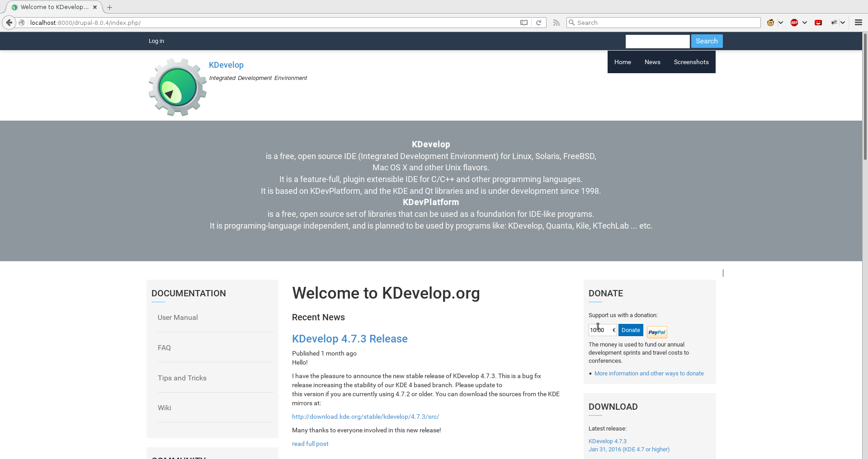The height and width of the screenshot is (459, 868).
Task: Open User Manual in Documentation
Action: tap(178, 318)
